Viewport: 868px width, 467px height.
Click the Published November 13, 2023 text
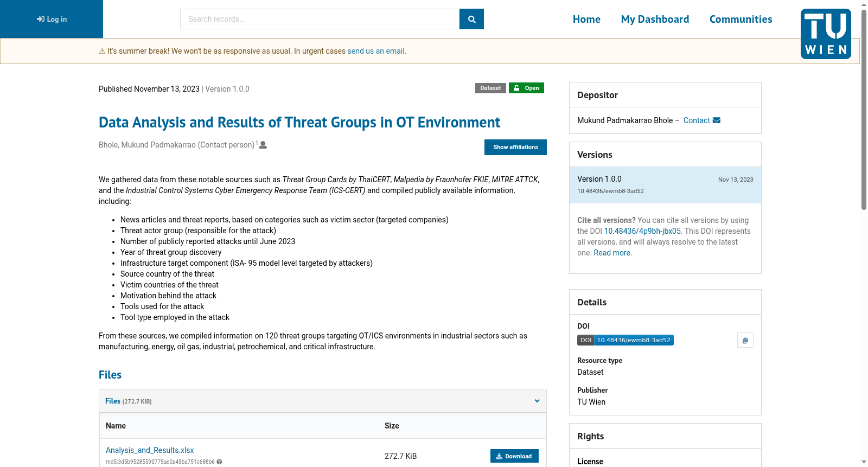pyautogui.click(x=149, y=89)
